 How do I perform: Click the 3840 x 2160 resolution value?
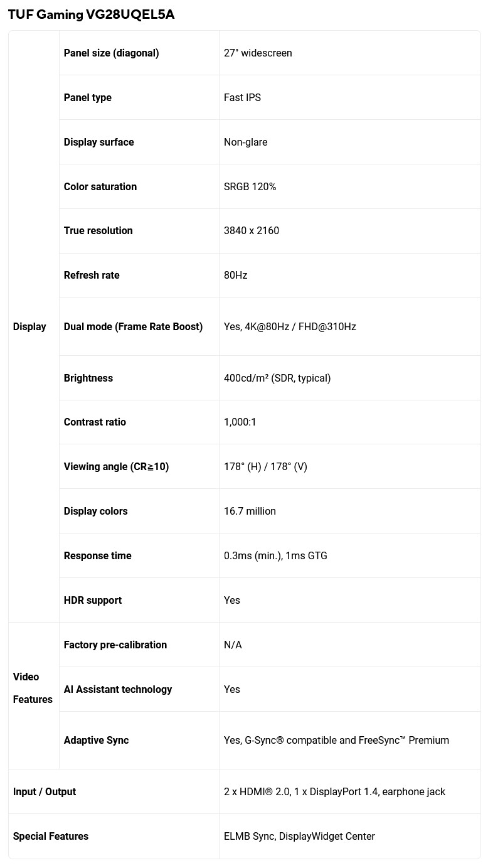251,231
